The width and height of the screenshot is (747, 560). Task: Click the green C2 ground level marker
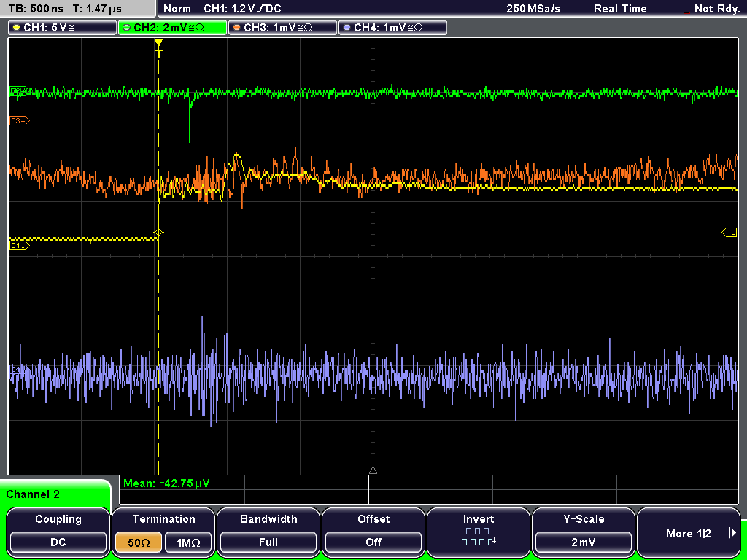point(19,90)
